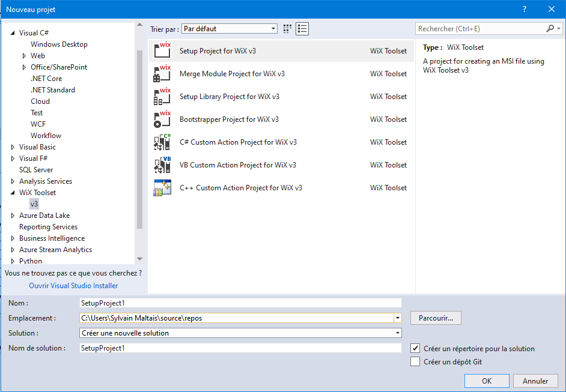The height and width of the screenshot is (392, 566).
Task: Enable Créer un dépôt Git checkbox
Action: [415, 361]
